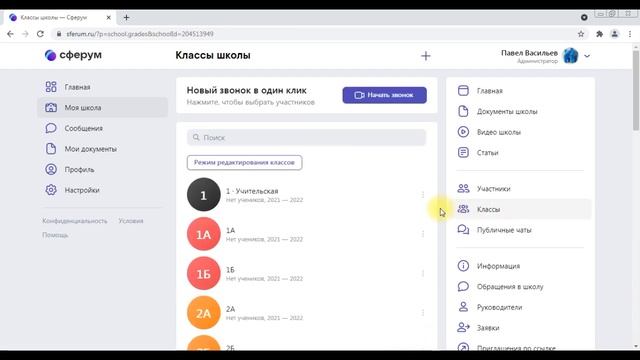
Task: Go to Профиль page
Action: pyautogui.click(x=69, y=169)
